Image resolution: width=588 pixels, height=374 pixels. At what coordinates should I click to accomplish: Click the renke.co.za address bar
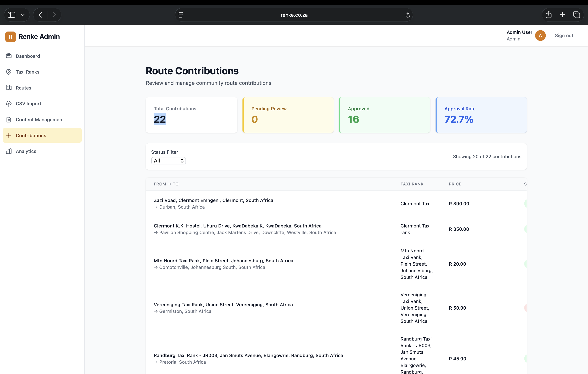[294, 15]
